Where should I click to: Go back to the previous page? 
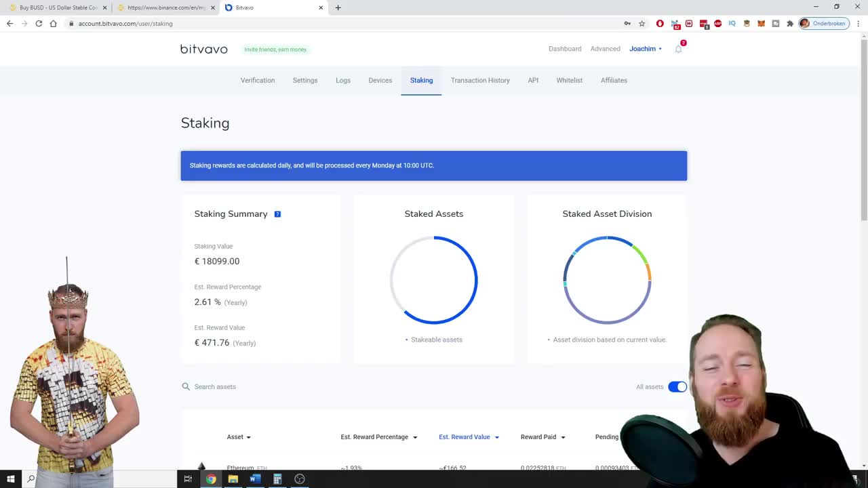point(9,23)
